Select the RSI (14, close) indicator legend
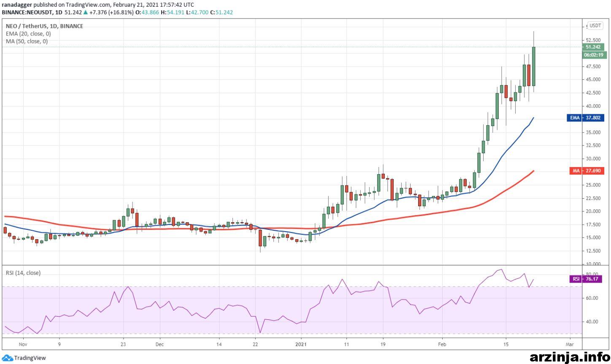 (23, 273)
